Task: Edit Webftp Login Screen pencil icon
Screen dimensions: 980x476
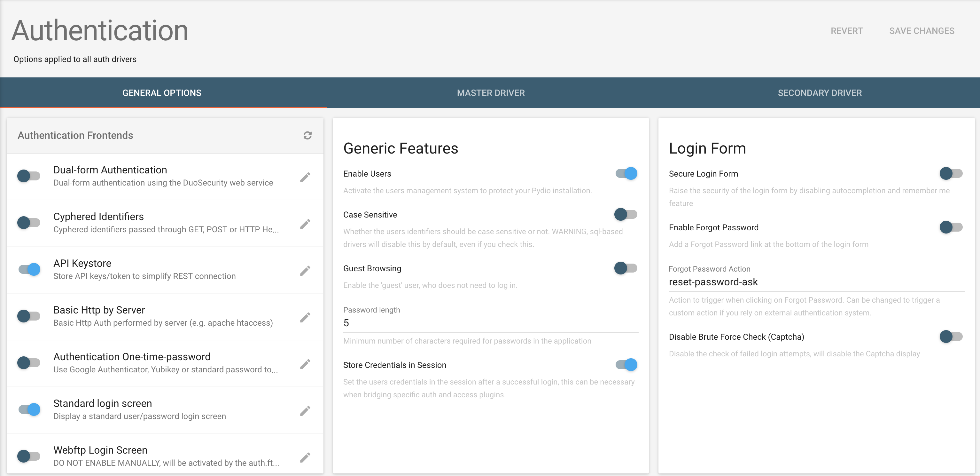Action: pyautogui.click(x=305, y=457)
